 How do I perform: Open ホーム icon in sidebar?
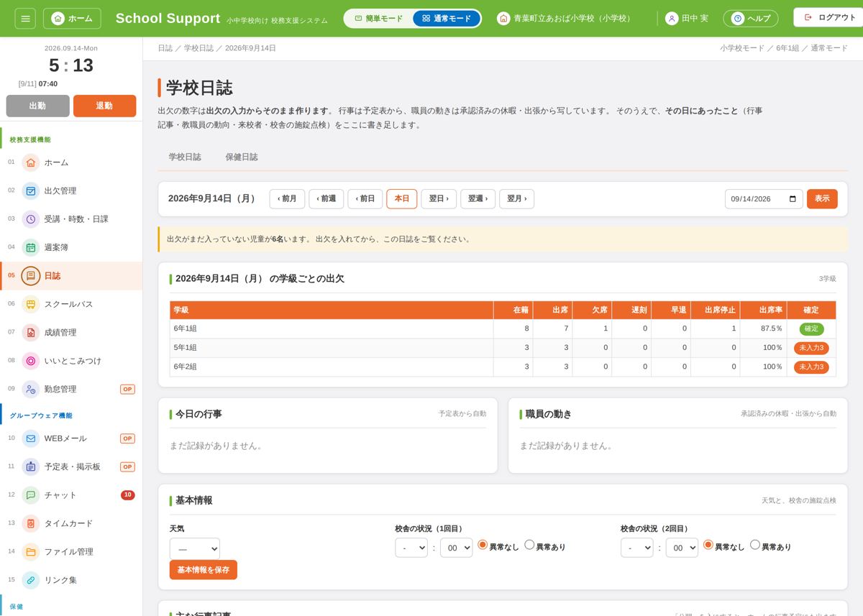coord(30,162)
